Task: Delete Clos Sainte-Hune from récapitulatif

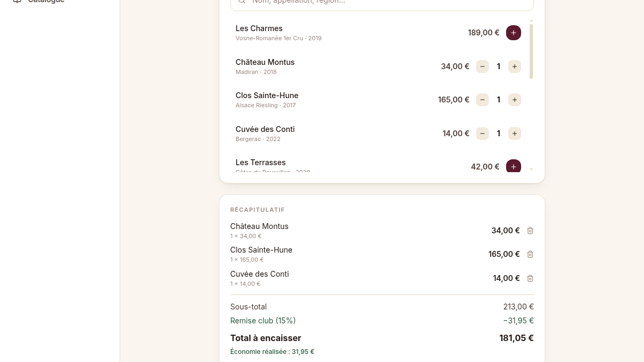Action: click(530, 254)
